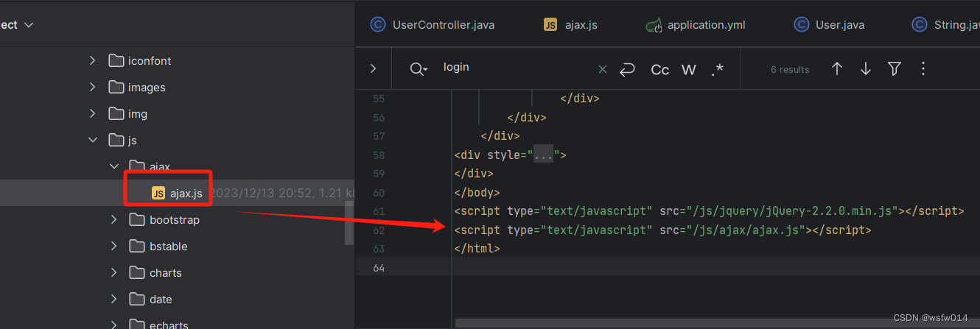Click the 6 results label

point(790,69)
